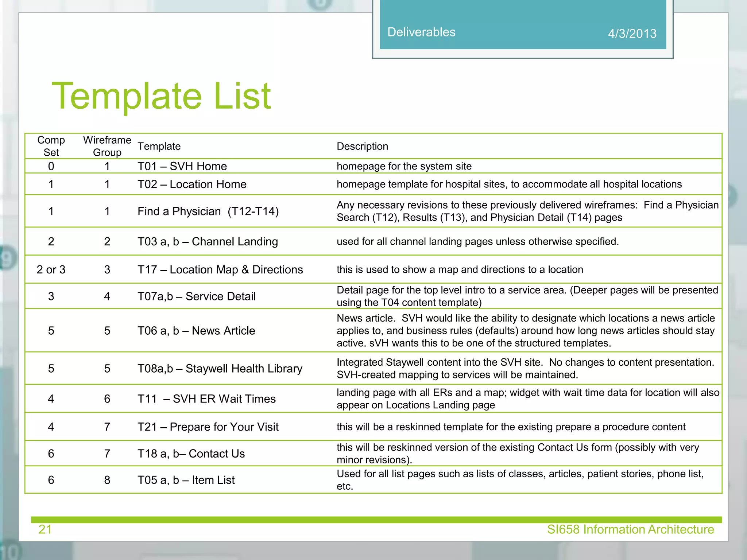747x560 pixels.
Task: Click the 'Comp Set' column header
Action: pyautogui.click(x=51, y=146)
